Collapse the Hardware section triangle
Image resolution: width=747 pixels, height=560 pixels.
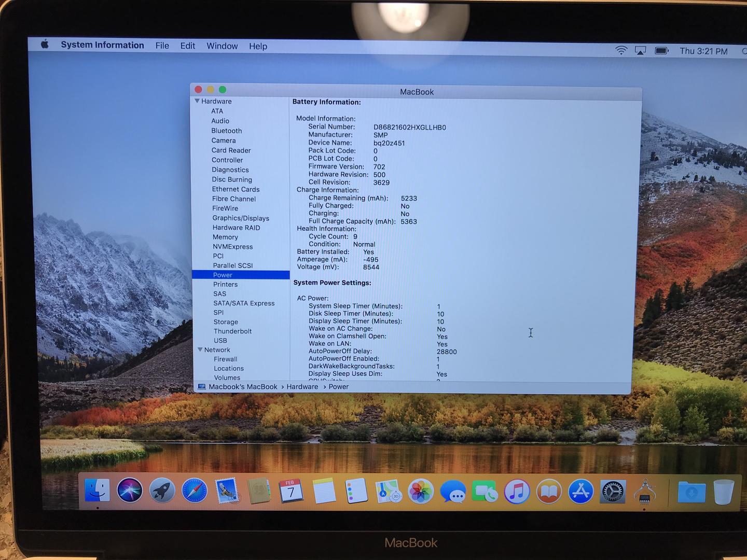[x=197, y=101]
